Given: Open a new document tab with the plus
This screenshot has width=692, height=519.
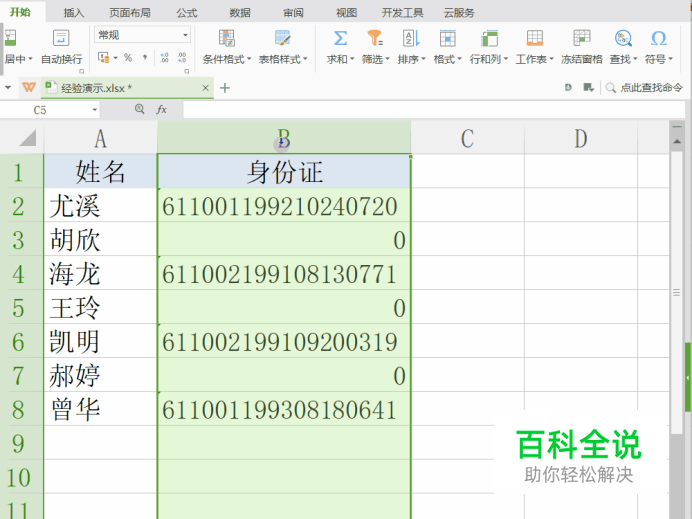Looking at the screenshot, I should pyautogui.click(x=225, y=88).
